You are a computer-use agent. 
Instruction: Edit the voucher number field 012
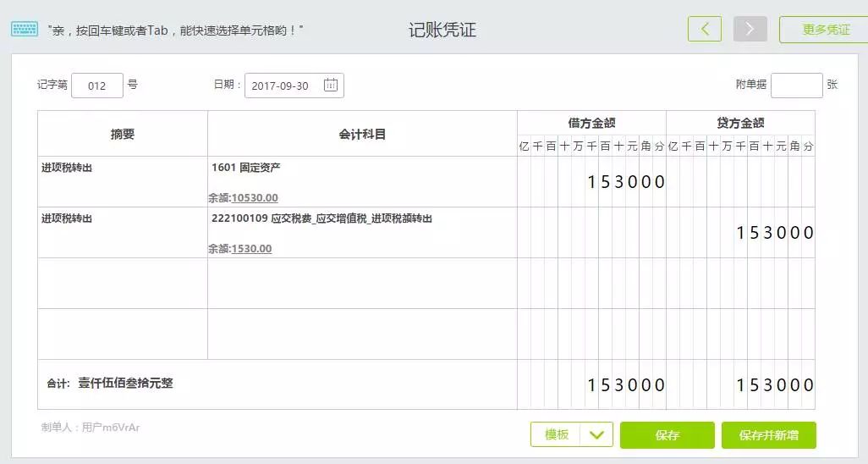tap(97, 86)
